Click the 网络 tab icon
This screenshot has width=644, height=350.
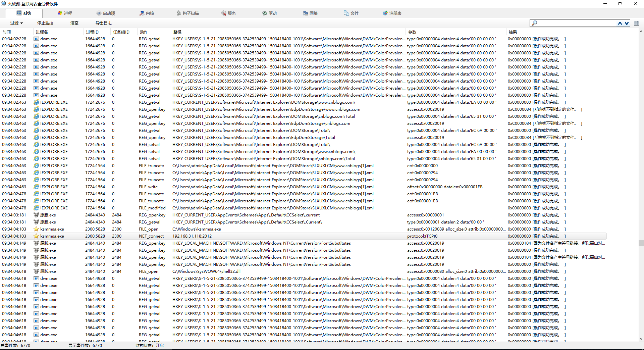click(x=306, y=13)
